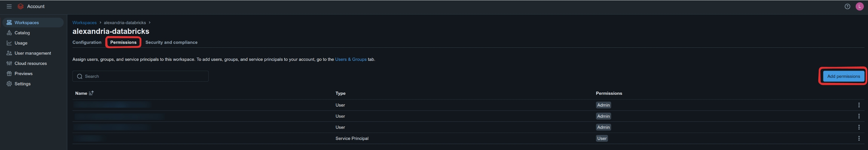This screenshot has width=868, height=150.
Task: Open the hamburger navigation menu
Action: [x=9, y=6]
